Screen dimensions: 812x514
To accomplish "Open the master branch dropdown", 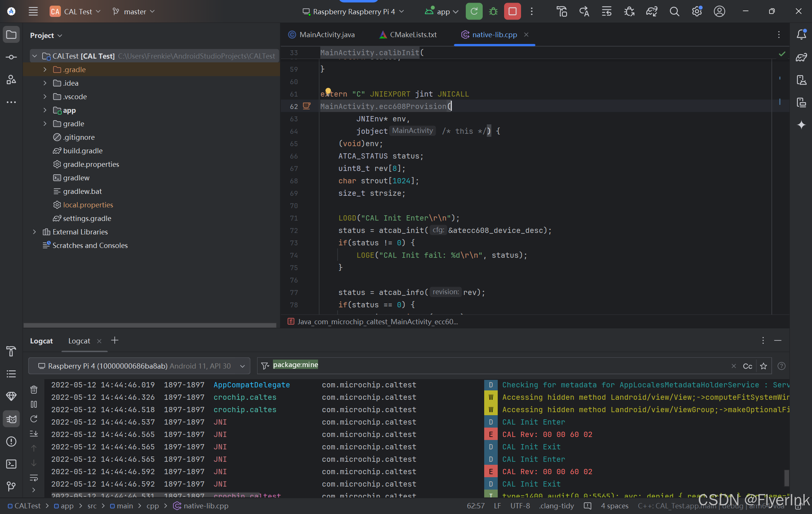I will [x=134, y=11].
